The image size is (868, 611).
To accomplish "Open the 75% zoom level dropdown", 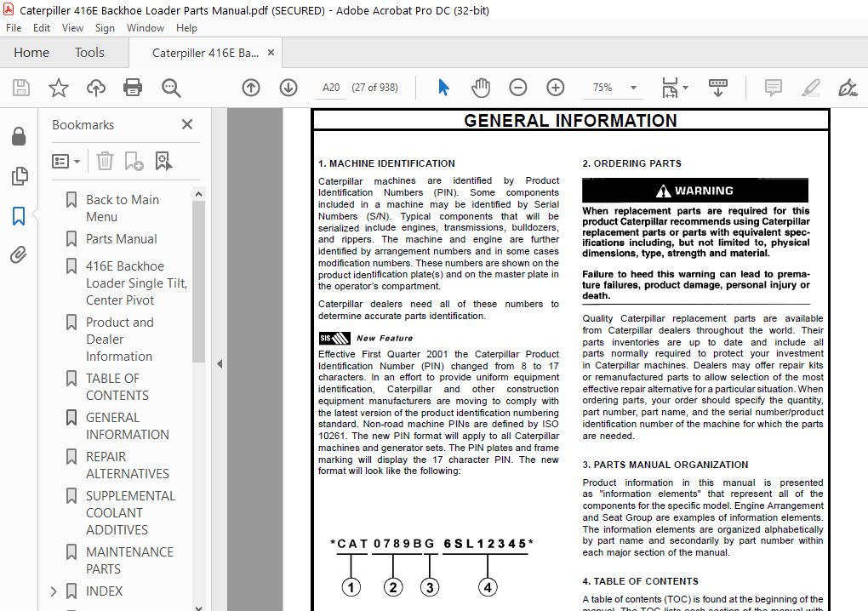I will [x=633, y=88].
